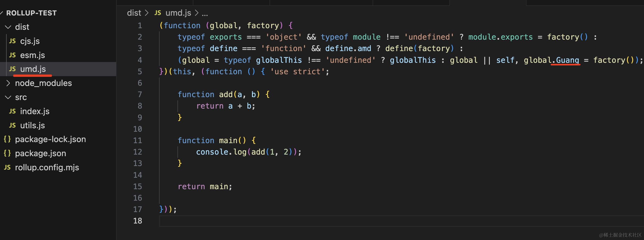Screen dimensions: 644x240
Task: Click the braces icon beside package.json
Action: 7,153
